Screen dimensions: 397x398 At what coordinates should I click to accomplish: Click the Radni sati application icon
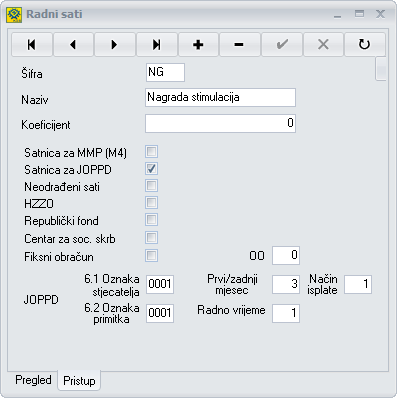(x=14, y=15)
